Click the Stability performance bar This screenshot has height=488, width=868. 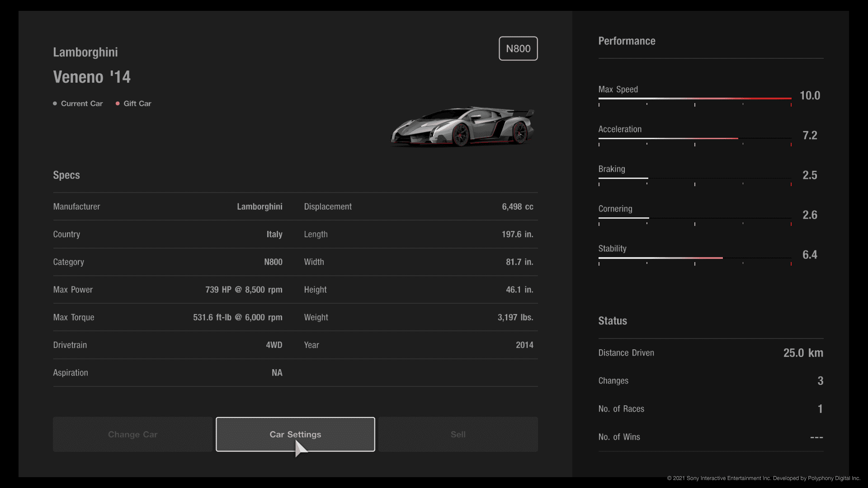[695, 258]
